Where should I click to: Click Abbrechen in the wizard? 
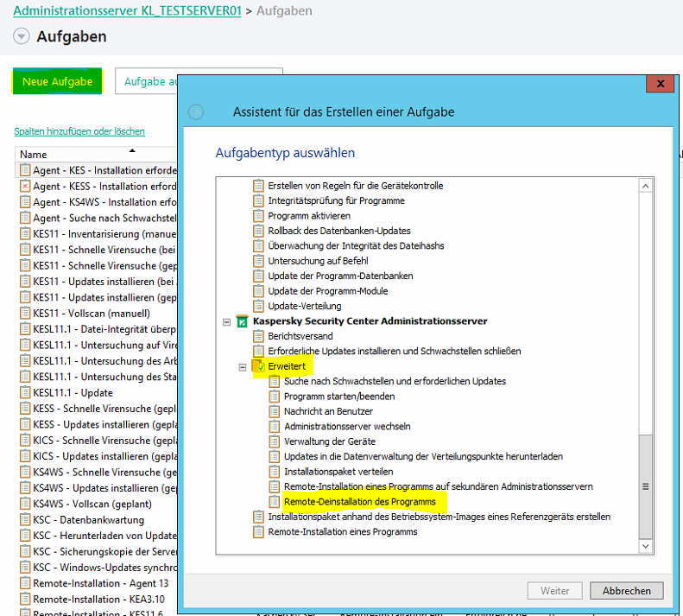click(x=626, y=591)
